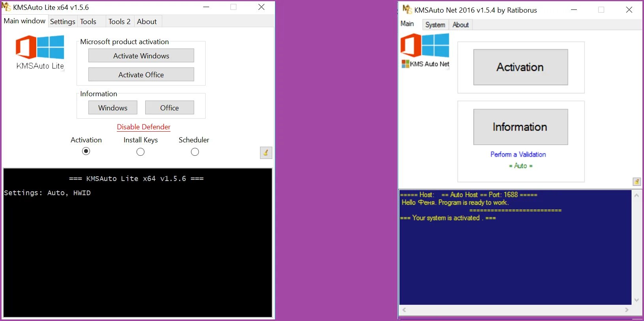Select the Install Keys radio button
644x321 pixels.
pyautogui.click(x=140, y=152)
